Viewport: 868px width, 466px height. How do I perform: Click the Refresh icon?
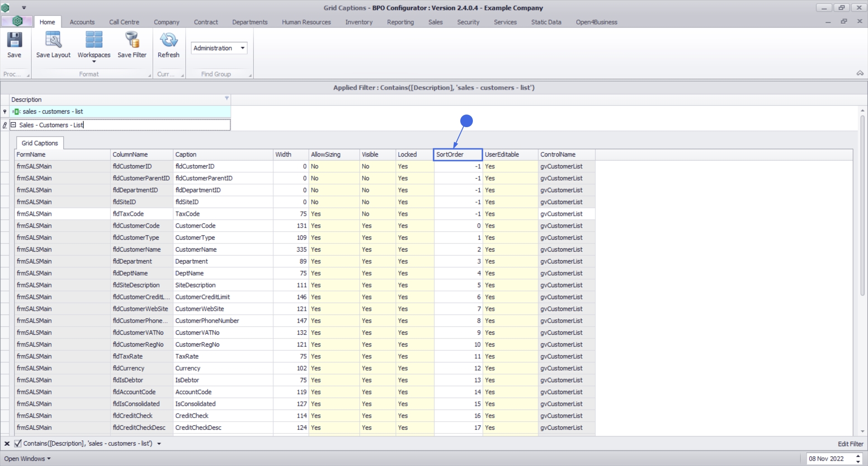(168, 40)
